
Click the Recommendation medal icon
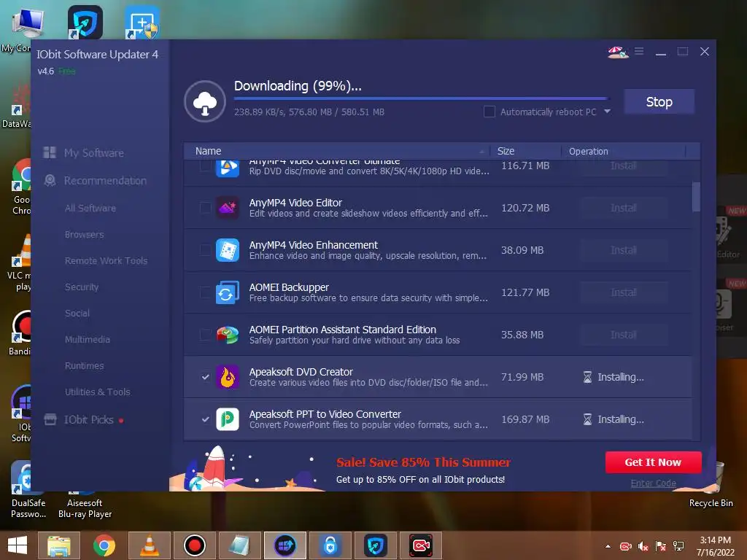coord(50,180)
